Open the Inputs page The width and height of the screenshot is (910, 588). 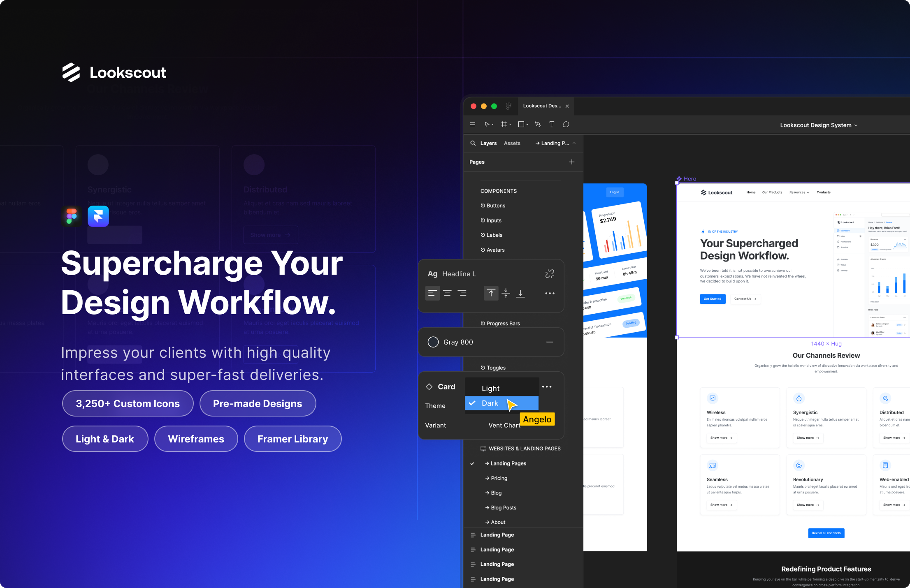491,220
